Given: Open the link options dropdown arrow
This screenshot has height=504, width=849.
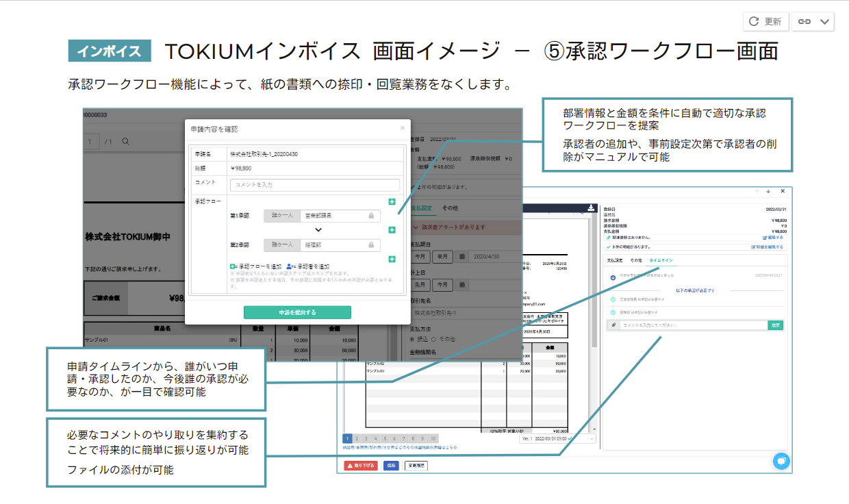Looking at the screenshot, I should [x=824, y=21].
